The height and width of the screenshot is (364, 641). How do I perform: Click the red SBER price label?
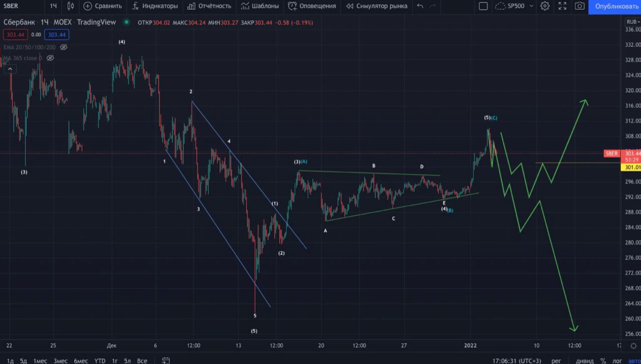612,154
